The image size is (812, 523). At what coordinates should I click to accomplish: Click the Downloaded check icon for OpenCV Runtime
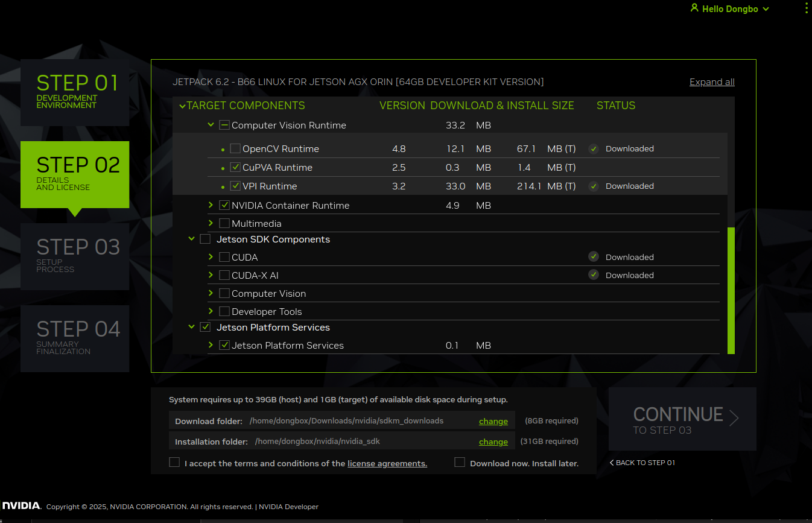coord(594,148)
